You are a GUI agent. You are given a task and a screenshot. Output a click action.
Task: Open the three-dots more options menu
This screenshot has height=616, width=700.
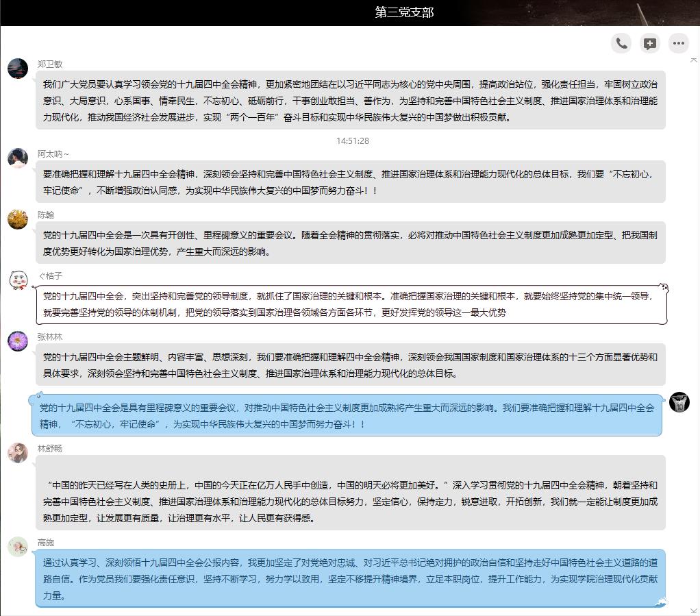coord(679,43)
